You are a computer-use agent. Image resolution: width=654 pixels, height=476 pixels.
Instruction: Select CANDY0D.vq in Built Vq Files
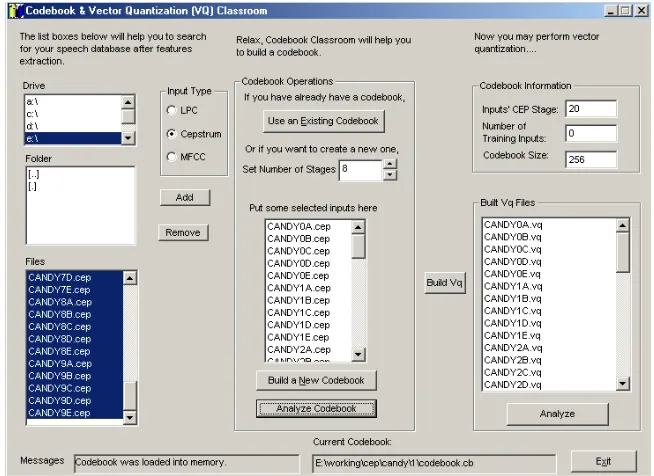(x=549, y=262)
